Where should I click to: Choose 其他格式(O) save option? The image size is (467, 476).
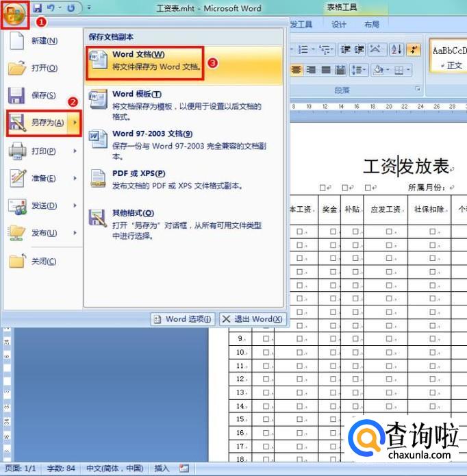(184, 225)
